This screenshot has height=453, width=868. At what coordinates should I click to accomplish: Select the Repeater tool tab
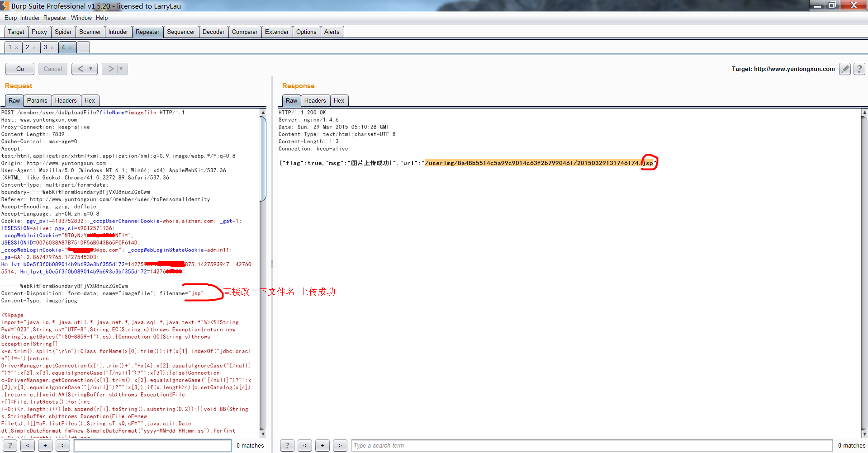[147, 32]
